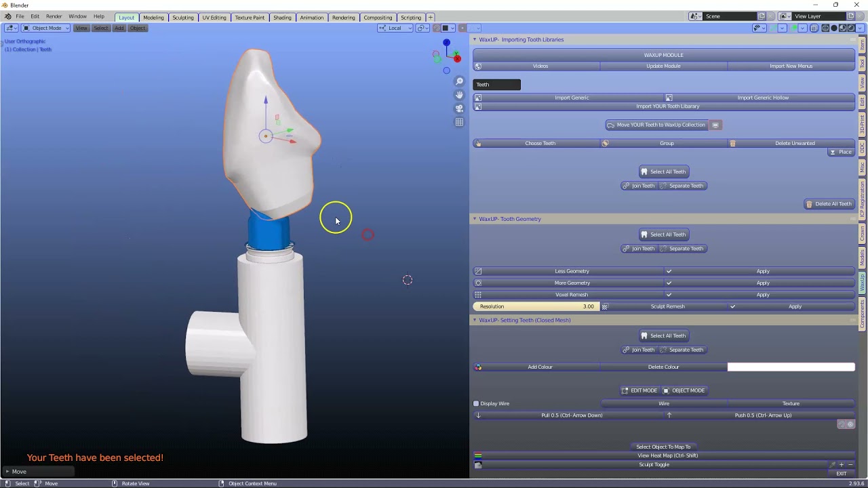The width and height of the screenshot is (868, 488).
Task: Adjust the Resolution 3.00 slider
Action: pyautogui.click(x=536, y=306)
